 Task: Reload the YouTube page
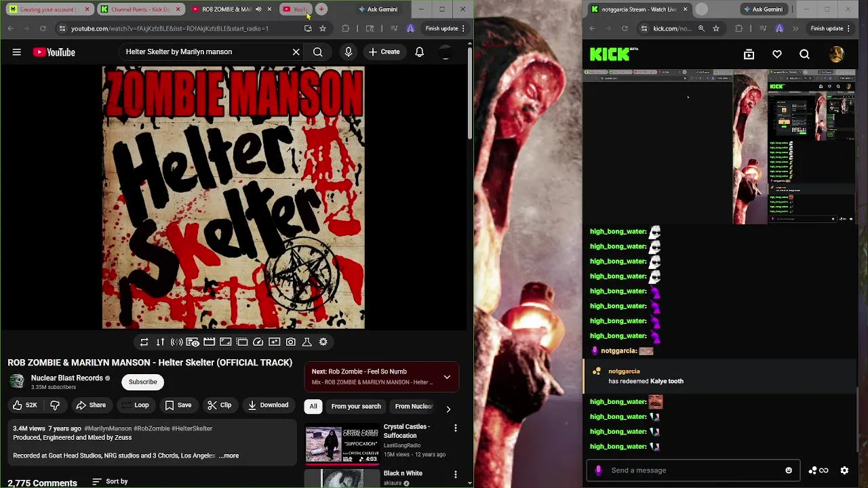[x=43, y=28]
